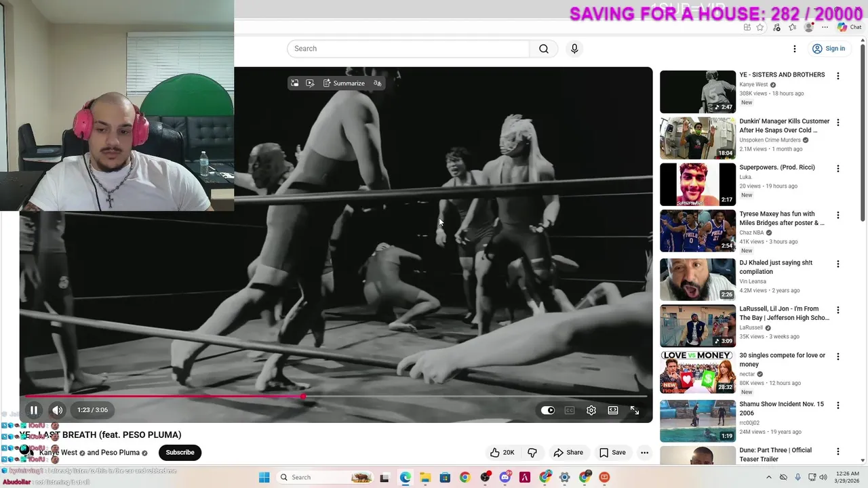Click the video enhance icon on overlay

310,83
